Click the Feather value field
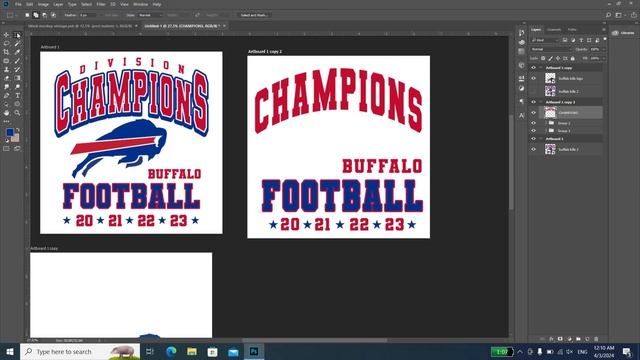The image size is (640, 360). tap(87, 15)
